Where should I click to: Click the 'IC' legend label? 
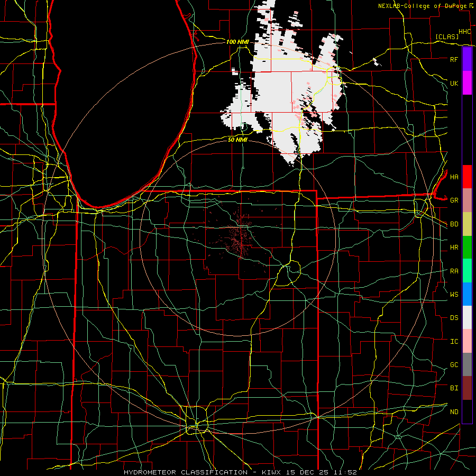[454, 342]
